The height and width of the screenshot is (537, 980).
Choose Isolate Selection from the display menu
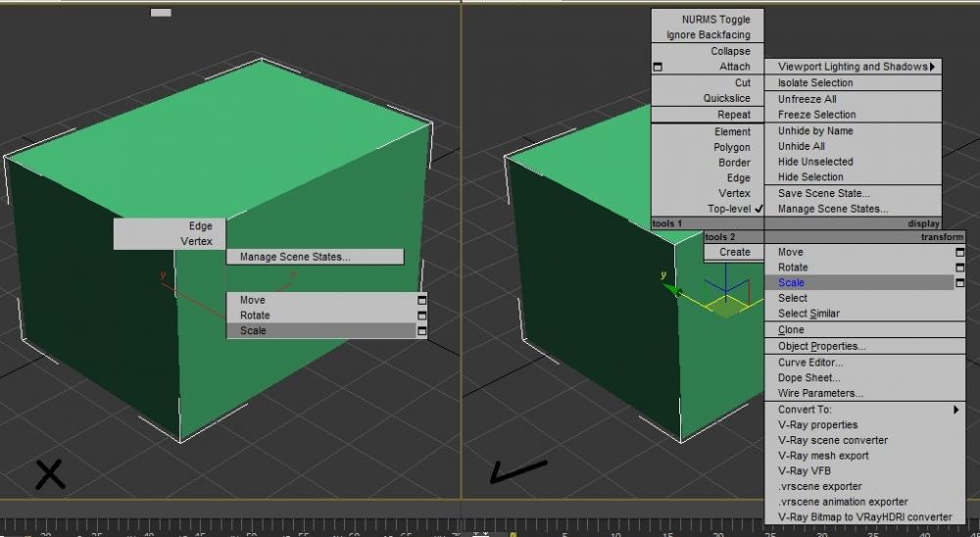click(x=815, y=83)
